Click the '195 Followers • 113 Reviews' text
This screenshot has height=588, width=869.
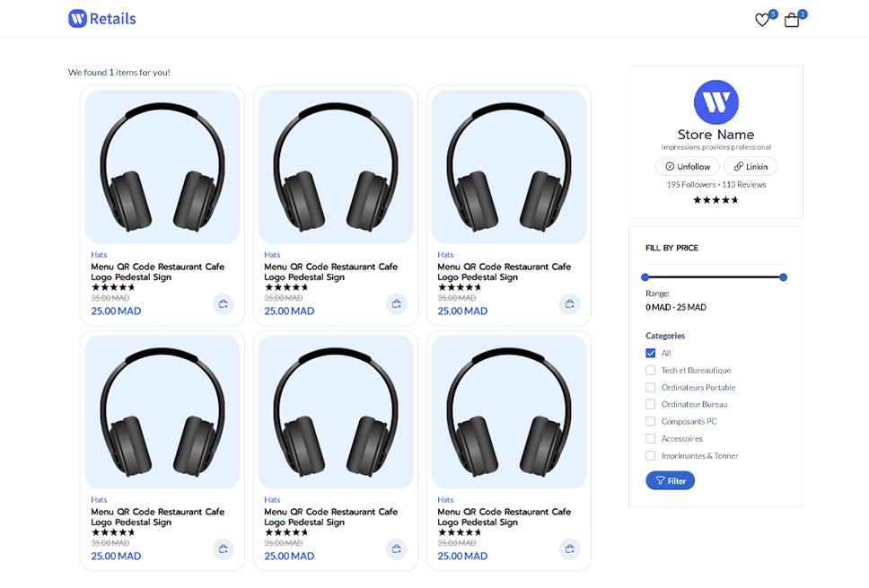(716, 185)
